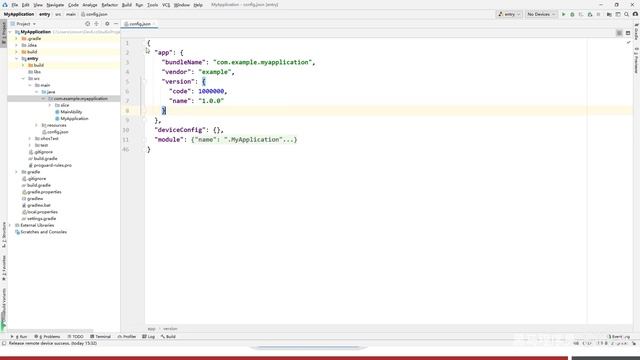Open the Navigate menu
This screenshot has width=640, height=360.
[x=55, y=5]
